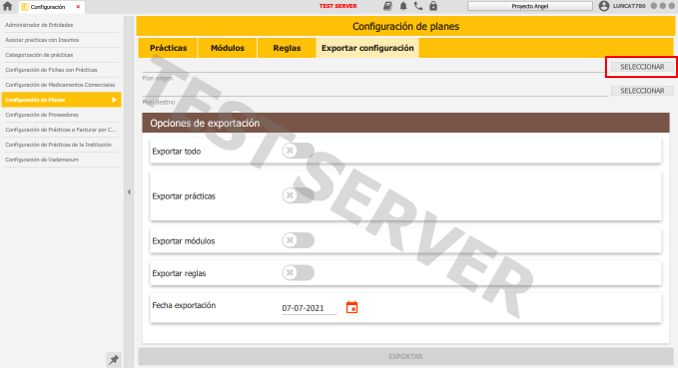This screenshot has height=368, width=678.
Task: Open the user account icon
Action: click(604, 6)
